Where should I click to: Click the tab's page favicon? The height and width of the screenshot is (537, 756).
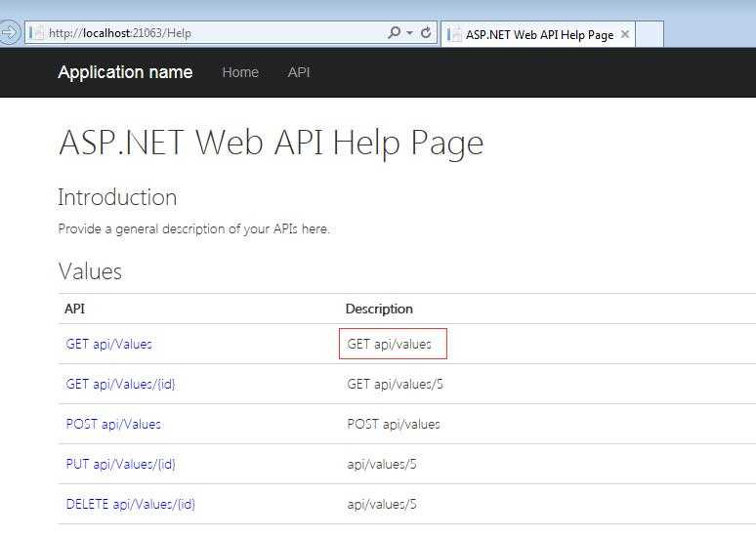pyautogui.click(x=453, y=35)
